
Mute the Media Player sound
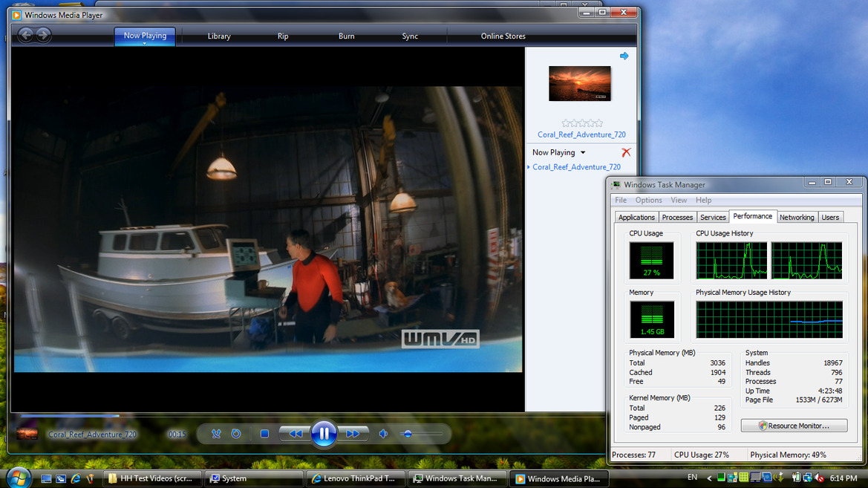point(383,434)
